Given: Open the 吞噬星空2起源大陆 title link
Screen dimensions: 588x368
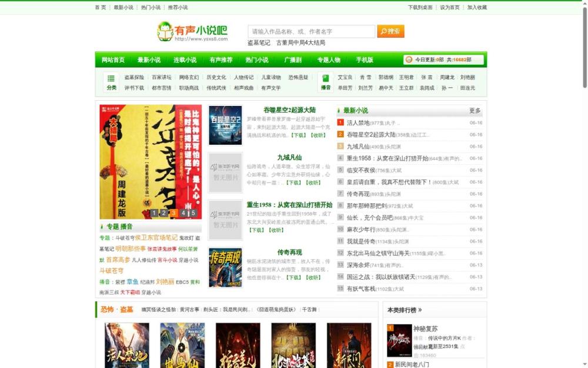Looking at the screenshot, I should tap(289, 110).
